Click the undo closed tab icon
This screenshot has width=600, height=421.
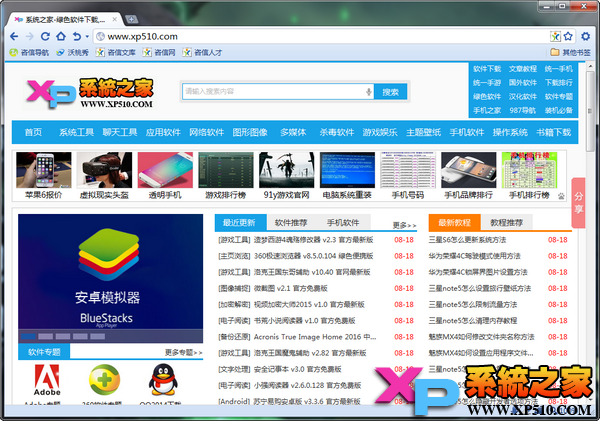click(x=77, y=36)
